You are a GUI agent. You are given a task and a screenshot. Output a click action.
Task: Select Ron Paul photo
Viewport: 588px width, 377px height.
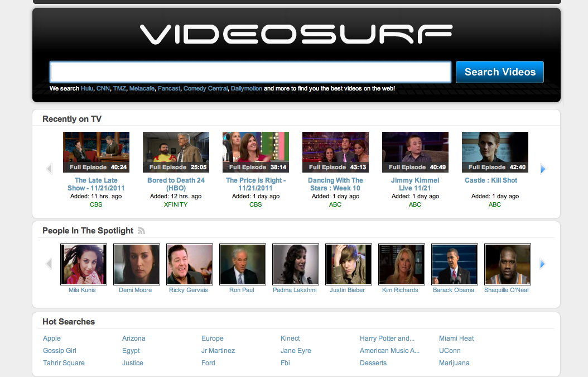coord(243,264)
